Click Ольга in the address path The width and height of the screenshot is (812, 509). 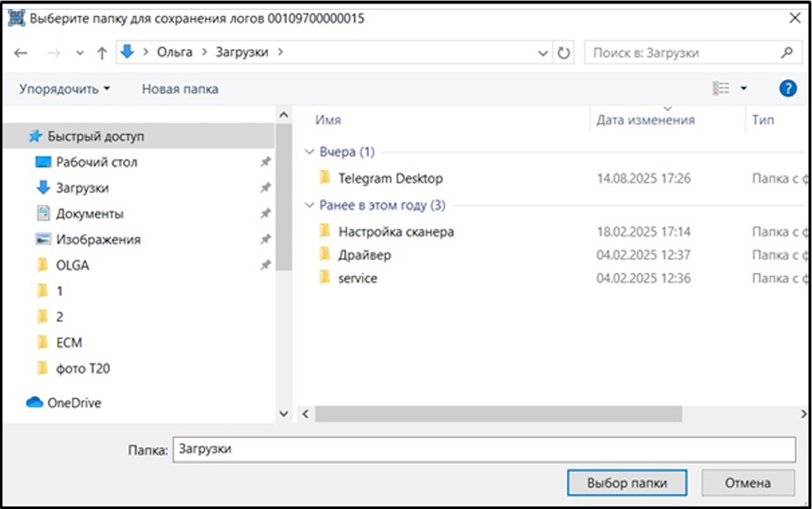175,52
